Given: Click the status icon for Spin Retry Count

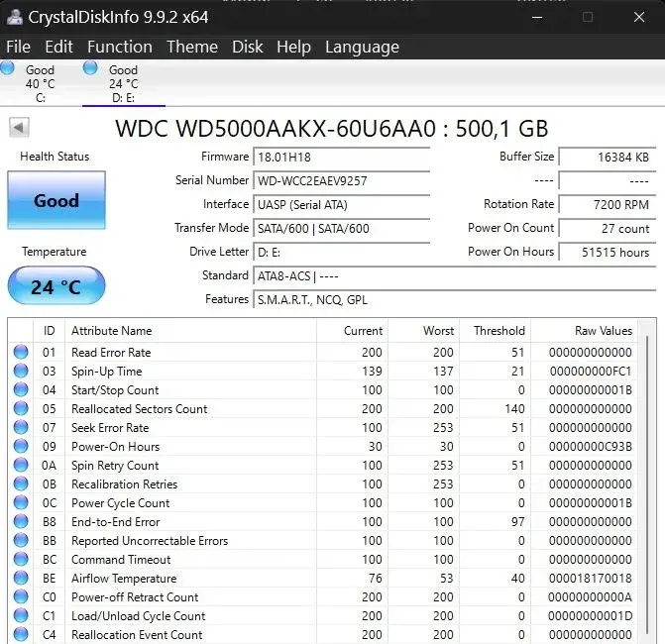Looking at the screenshot, I should click(x=21, y=465).
